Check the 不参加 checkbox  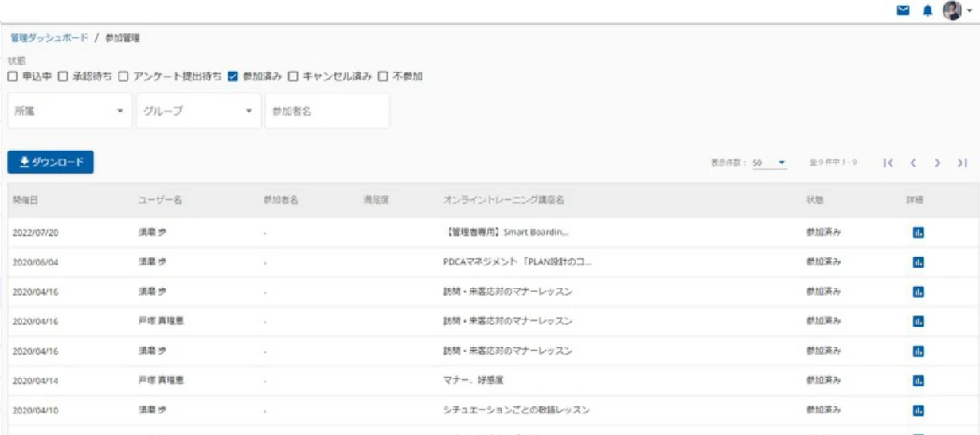(x=383, y=76)
